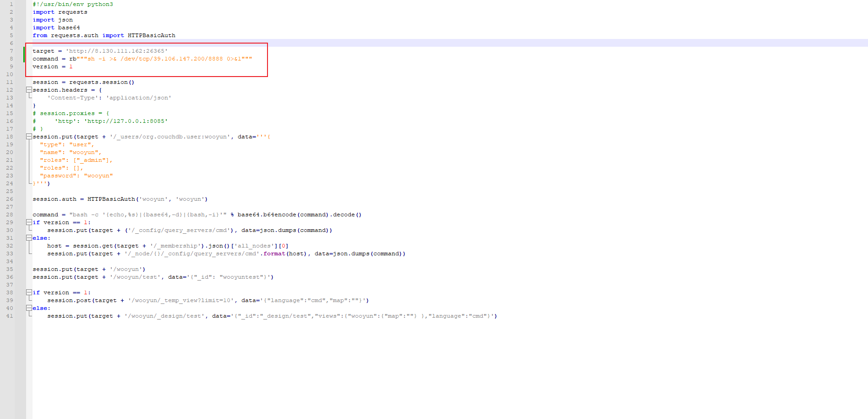Click 'import base64' on line 4
Viewport: 868px width, 419px height.
tap(56, 28)
